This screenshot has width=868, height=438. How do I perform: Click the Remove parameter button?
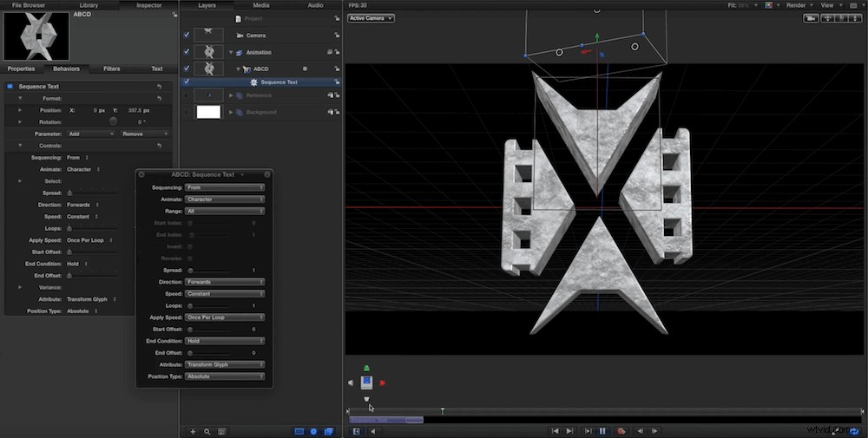(145, 134)
